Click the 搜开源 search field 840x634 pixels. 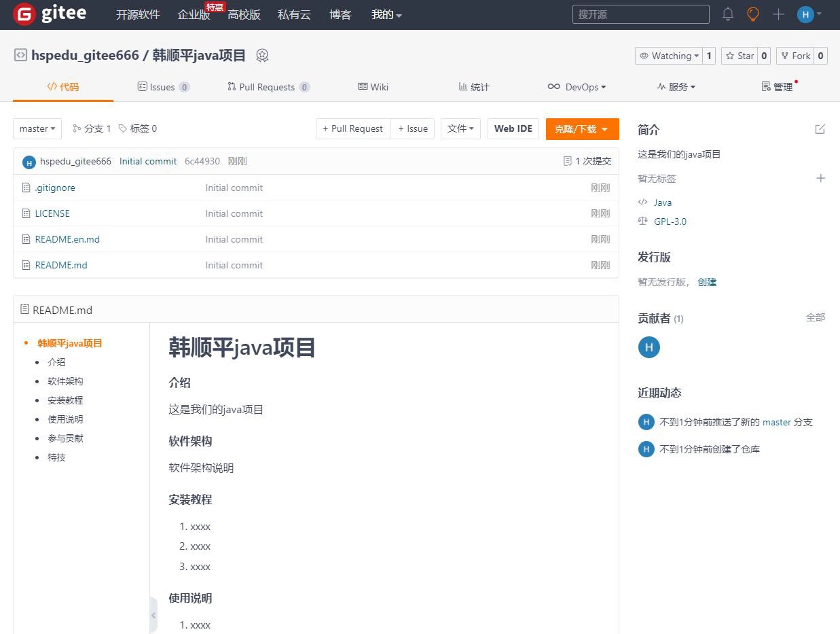[640, 14]
